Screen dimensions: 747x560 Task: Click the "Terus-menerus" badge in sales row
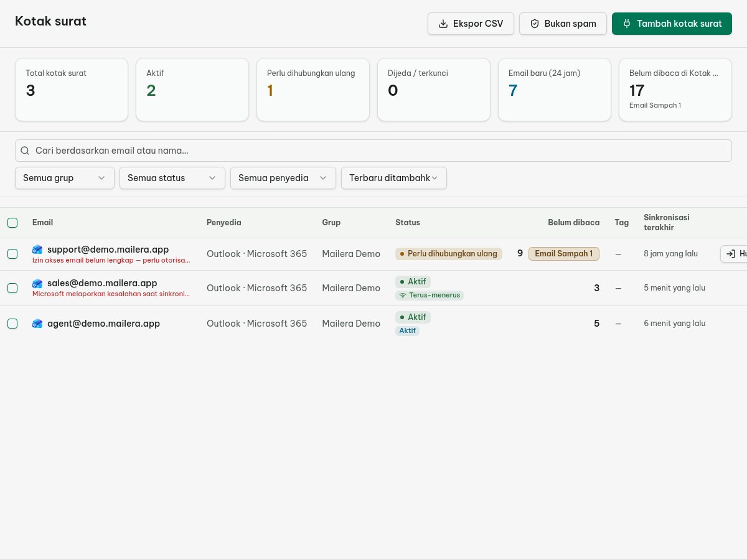pos(430,295)
